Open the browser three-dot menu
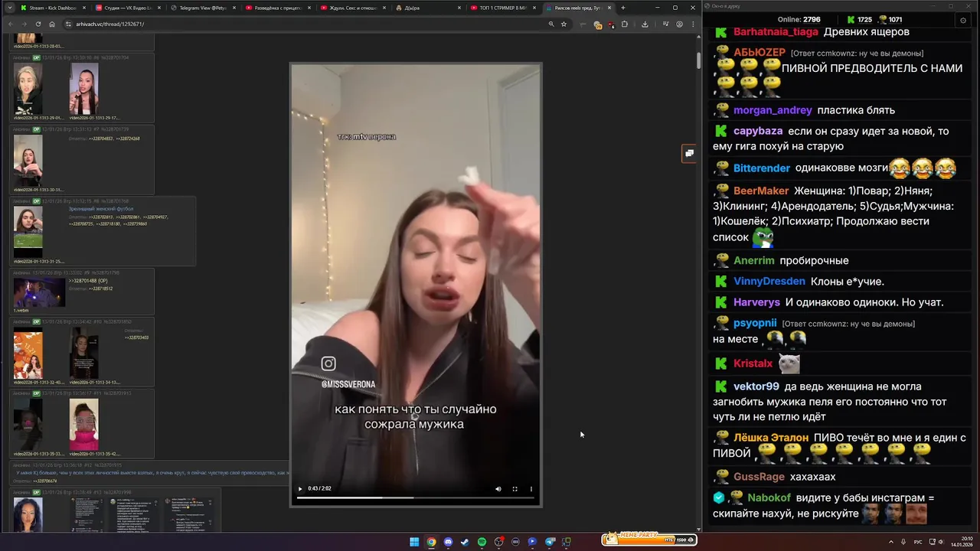980x551 pixels. click(693, 24)
